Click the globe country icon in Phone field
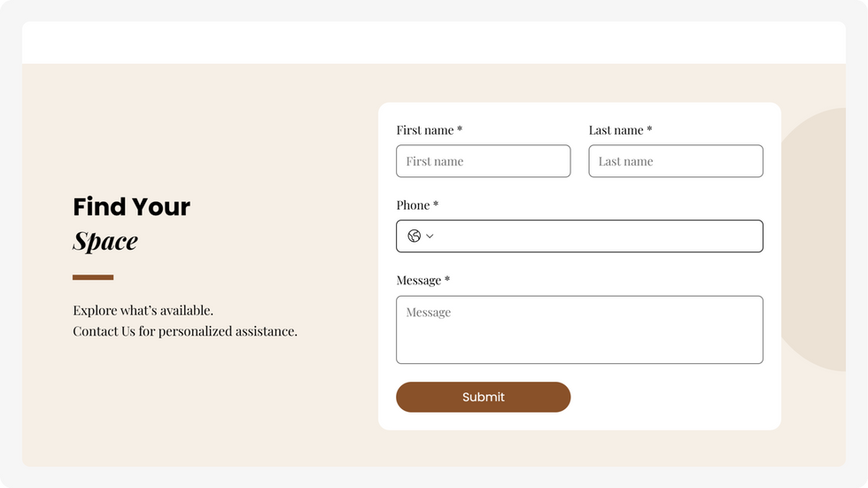 (415, 236)
